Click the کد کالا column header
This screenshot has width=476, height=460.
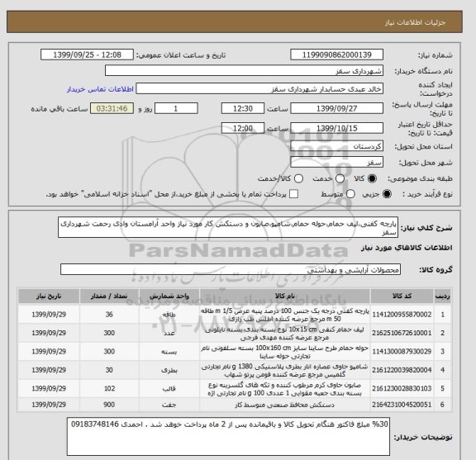point(402,296)
